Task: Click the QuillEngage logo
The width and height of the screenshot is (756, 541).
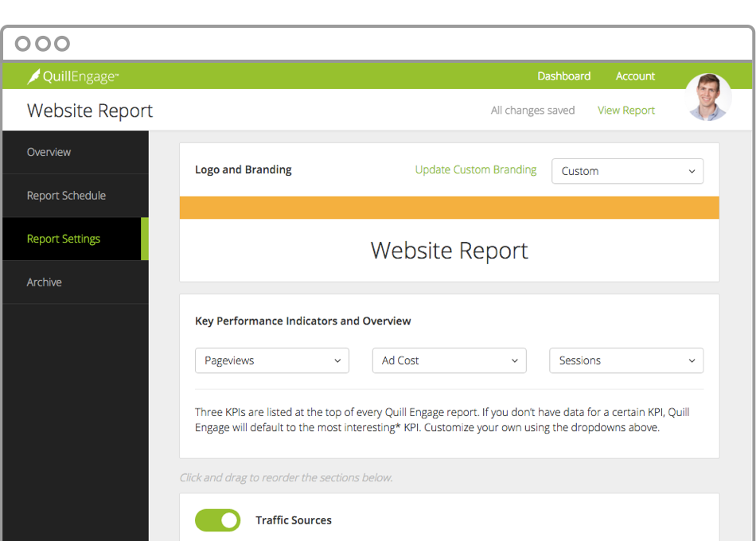Action: click(72, 76)
